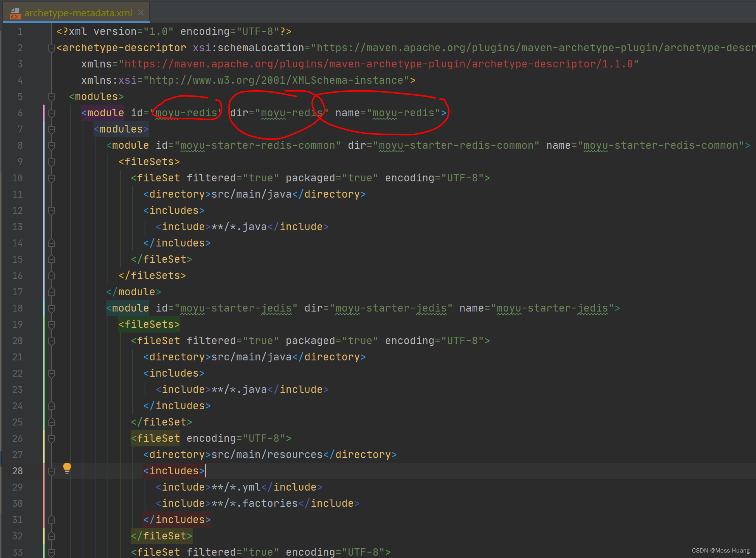Click the xml version declaration on line 1
The image size is (756, 558).
click(174, 32)
